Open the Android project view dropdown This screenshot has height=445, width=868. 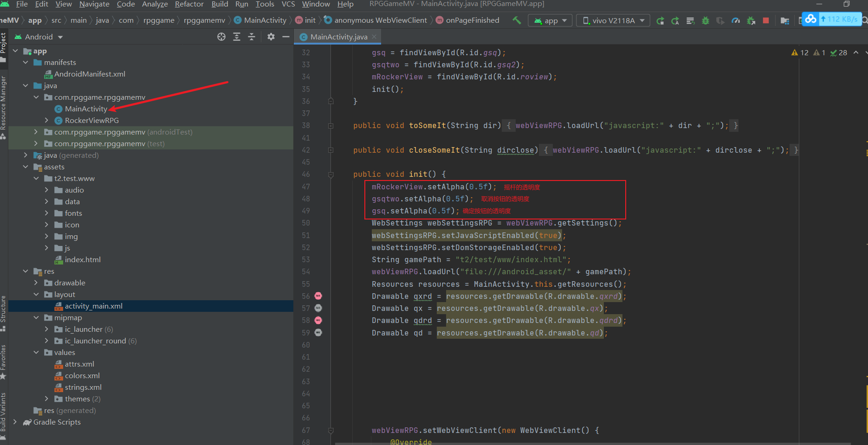pyautogui.click(x=39, y=37)
